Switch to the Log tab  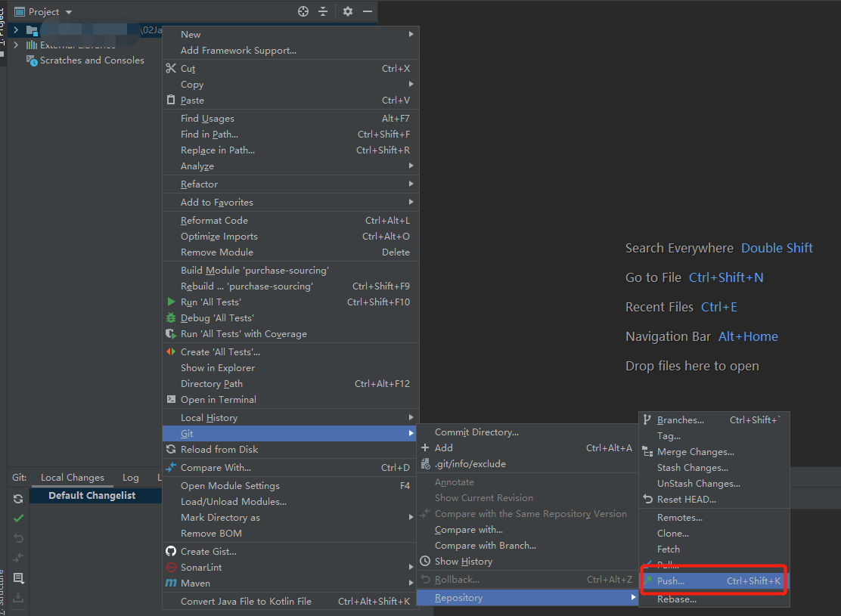pyautogui.click(x=130, y=477)
